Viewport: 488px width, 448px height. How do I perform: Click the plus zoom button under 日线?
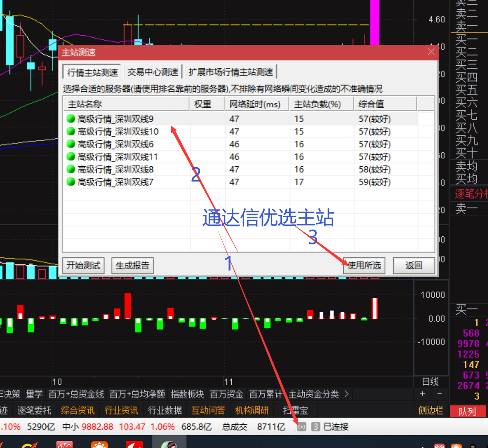coord(422,394)
